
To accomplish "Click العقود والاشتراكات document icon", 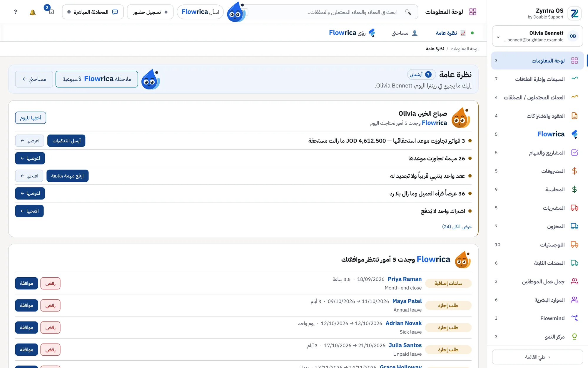I will (x=574, y=116).
